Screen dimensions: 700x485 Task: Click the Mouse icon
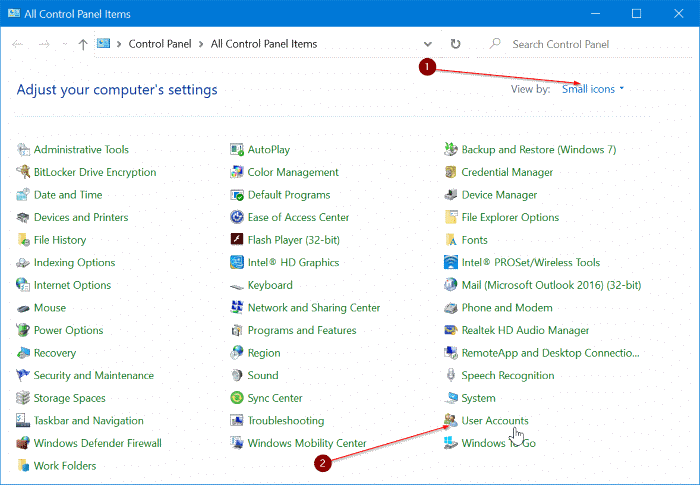[x=23, y=308]
